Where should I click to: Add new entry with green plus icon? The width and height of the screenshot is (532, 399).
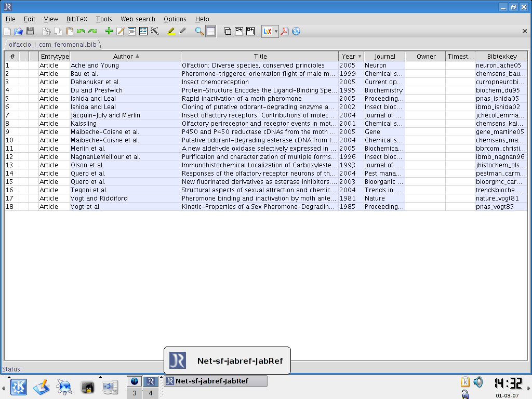coord(109,31)
